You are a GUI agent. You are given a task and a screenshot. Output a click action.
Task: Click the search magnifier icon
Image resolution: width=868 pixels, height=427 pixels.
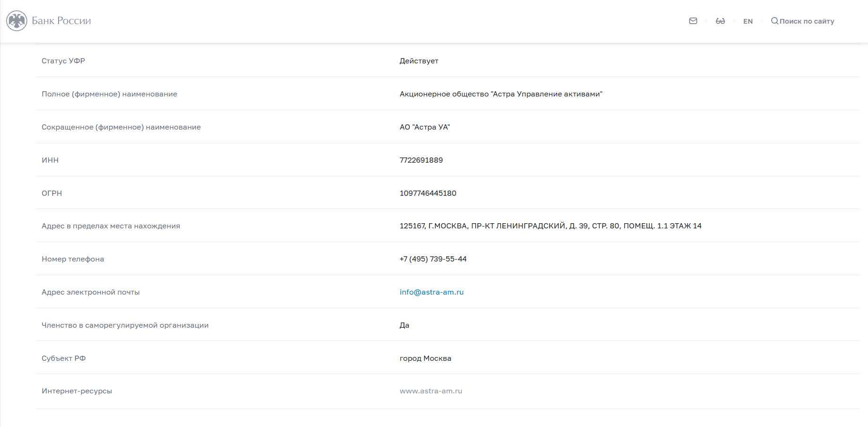[x=774, y=21]
